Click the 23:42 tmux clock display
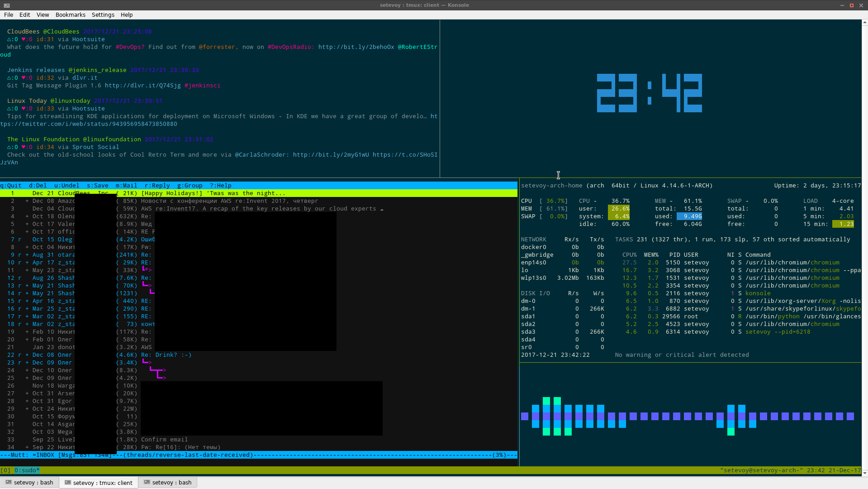The image size is (868, 489). coord(650,93)
